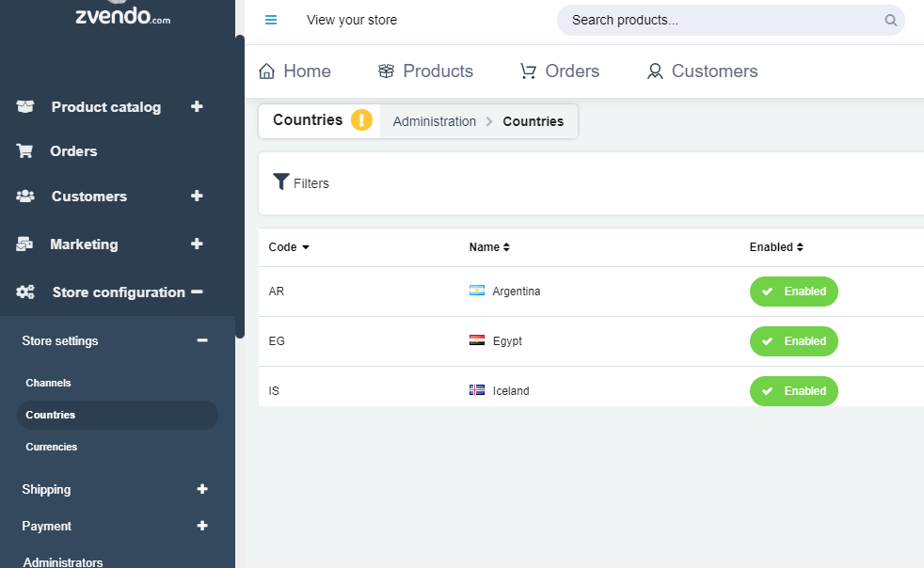This screenshot has height=568, width=924.
Task: Click the sidebar vertical scrollbar
Action: click(240, 187)
